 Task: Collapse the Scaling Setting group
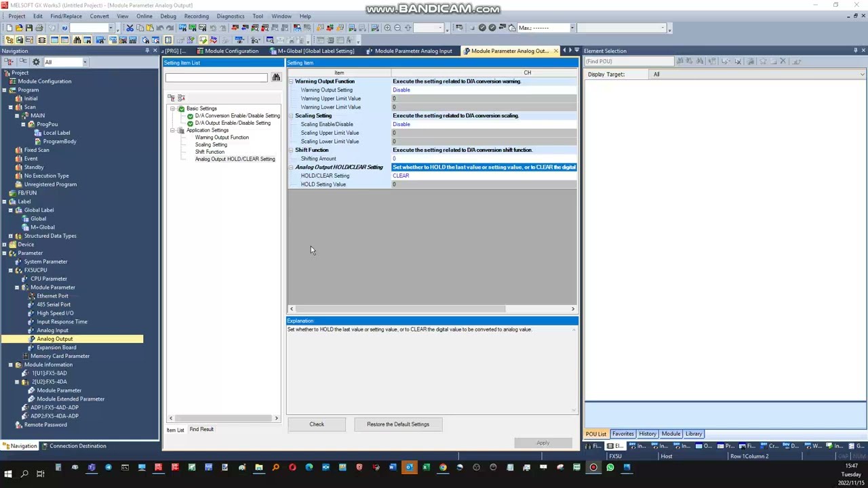coord(291,116)
